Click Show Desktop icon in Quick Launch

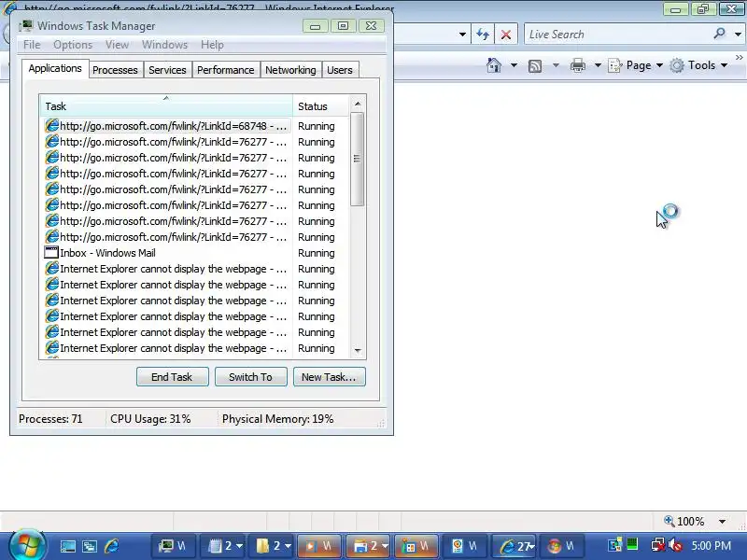pos(67,546)
